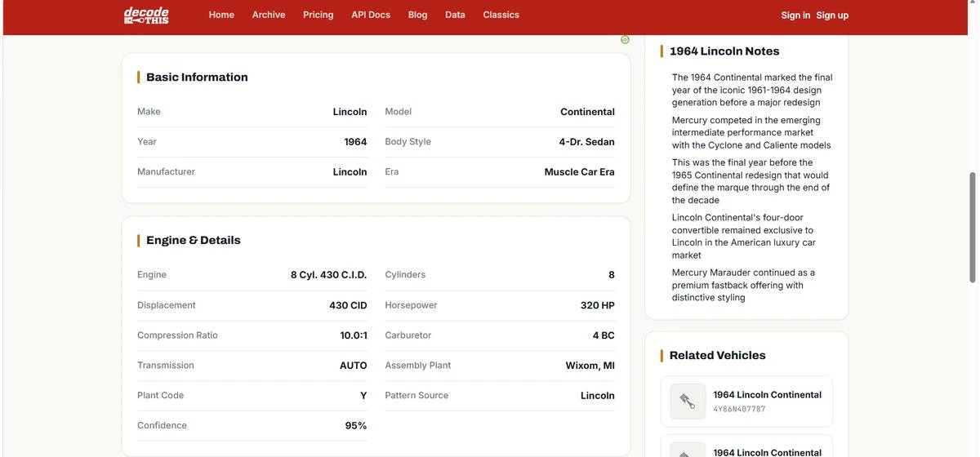Click the note about Mercury Marauder fastback

coord(743,285)
